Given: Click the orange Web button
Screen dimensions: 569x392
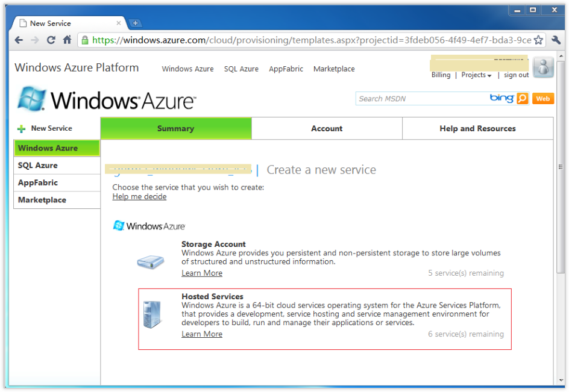Looking at the screenshot, I should (543, 98).
